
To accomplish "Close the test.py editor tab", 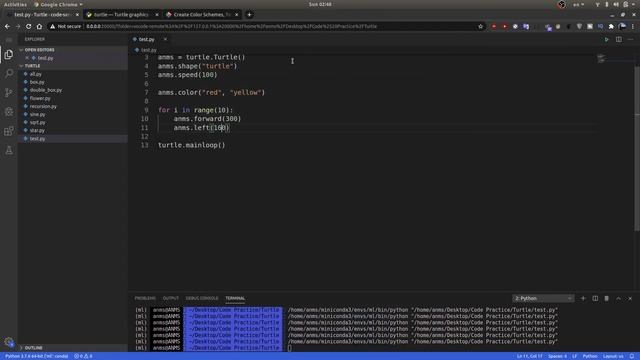I will click(165, 39).
